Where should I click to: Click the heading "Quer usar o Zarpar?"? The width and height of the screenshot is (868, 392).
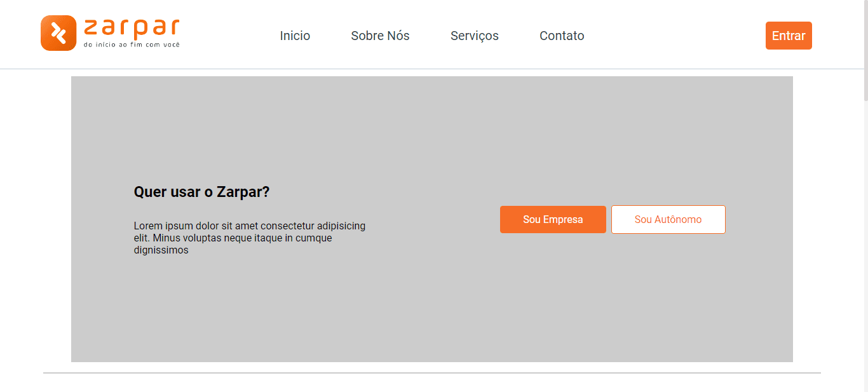[x=201, y=192]
